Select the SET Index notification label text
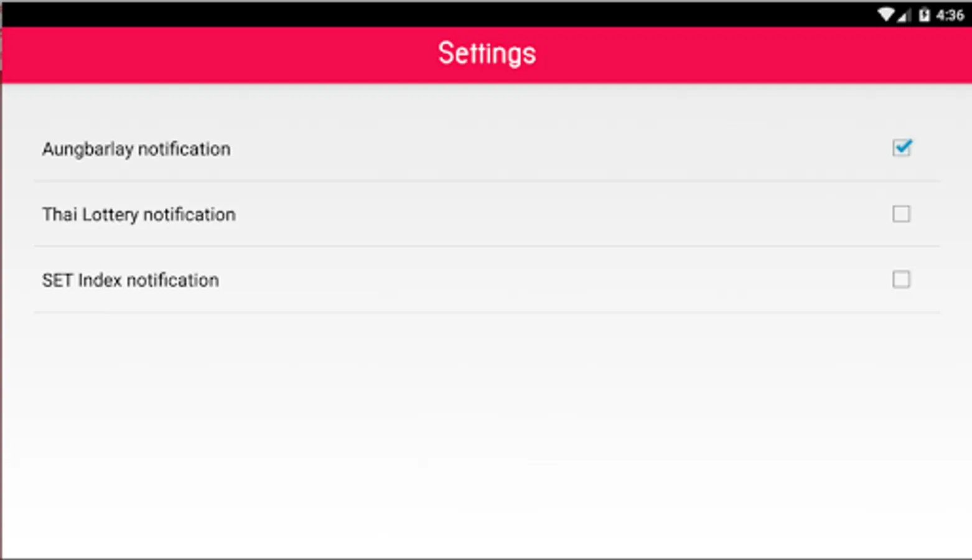Screen dimensions: 972x560 pyautogui.click(x=130, y=280)
